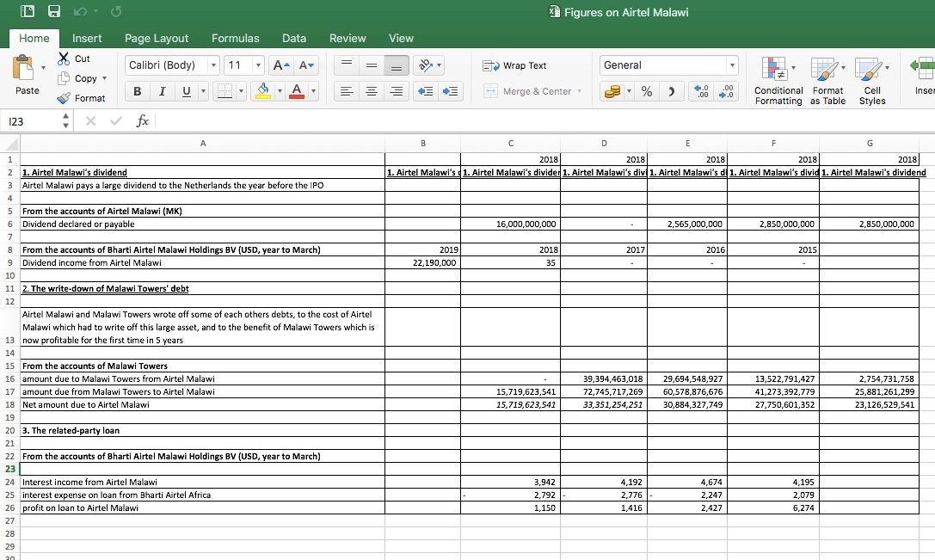This screenshot has width=935, height=560.
Task: Click the Undo arrow icon
Action: 80,11
